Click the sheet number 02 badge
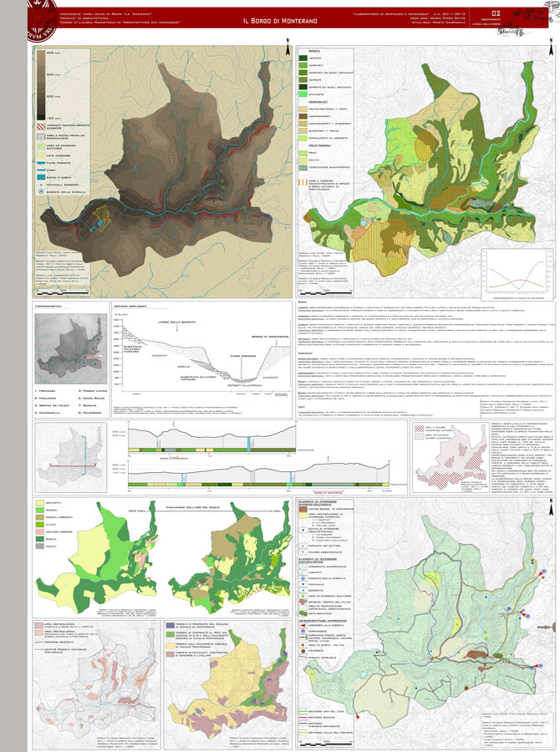Viewport: 560px width, 752px height. 496,13
